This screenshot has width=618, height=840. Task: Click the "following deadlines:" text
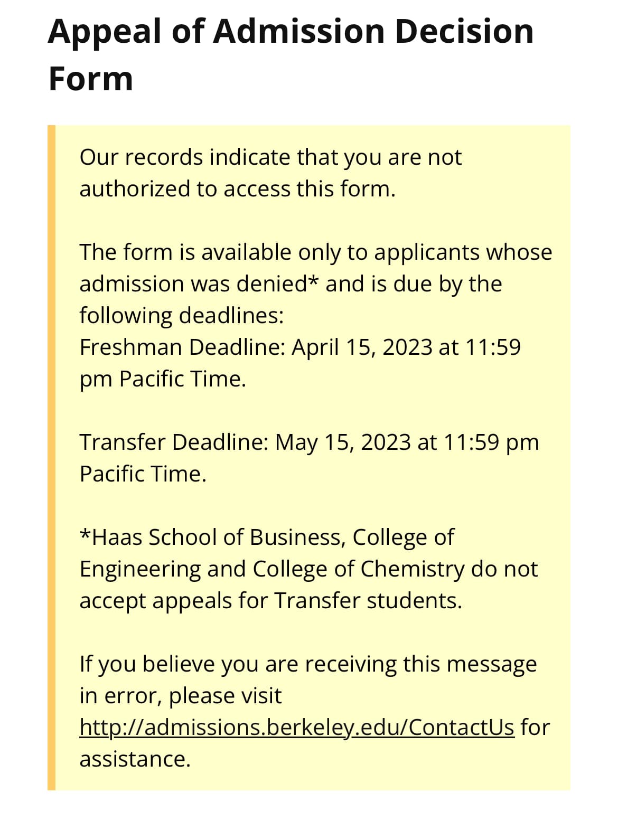coord(181,316)
